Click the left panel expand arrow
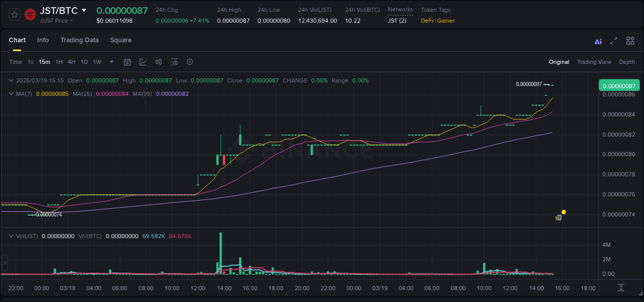The width and height of the screenshot is (644, 302). point(4,263)
